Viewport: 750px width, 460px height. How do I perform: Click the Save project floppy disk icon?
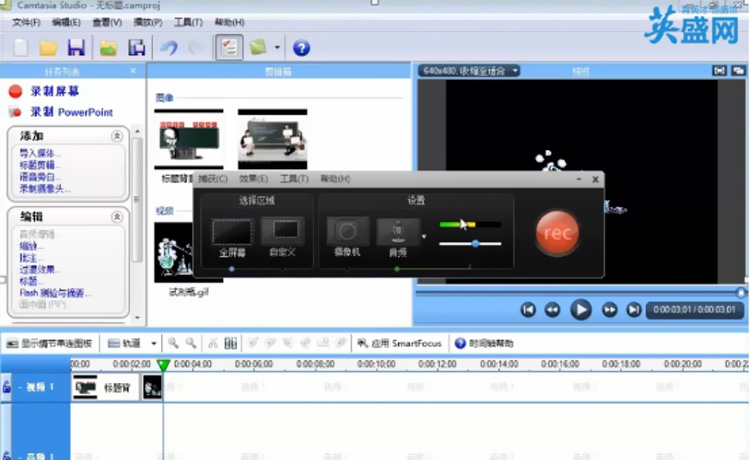point(75,48)
